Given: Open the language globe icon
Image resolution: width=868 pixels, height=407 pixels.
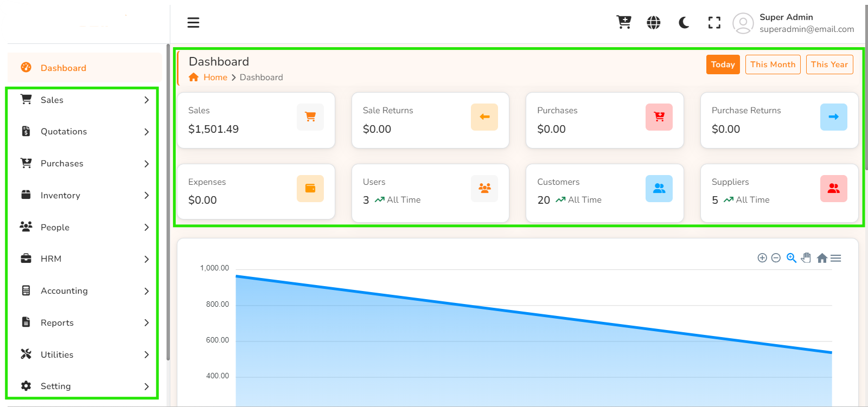Looking at the screenshot, I should pos(654,22).
